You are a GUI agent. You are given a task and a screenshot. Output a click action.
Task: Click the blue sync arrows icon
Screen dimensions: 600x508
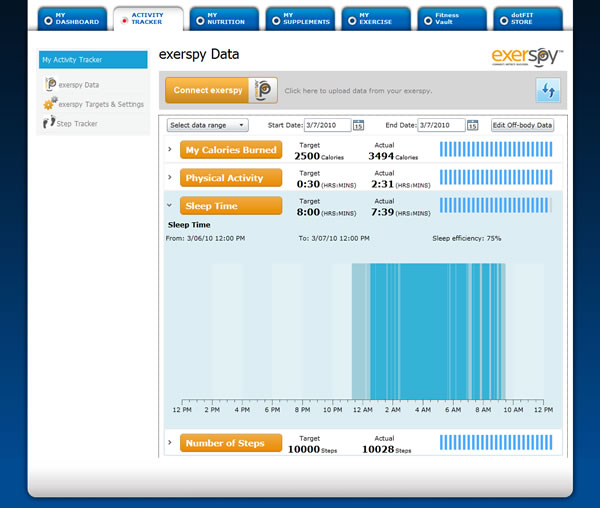point(547,91)
